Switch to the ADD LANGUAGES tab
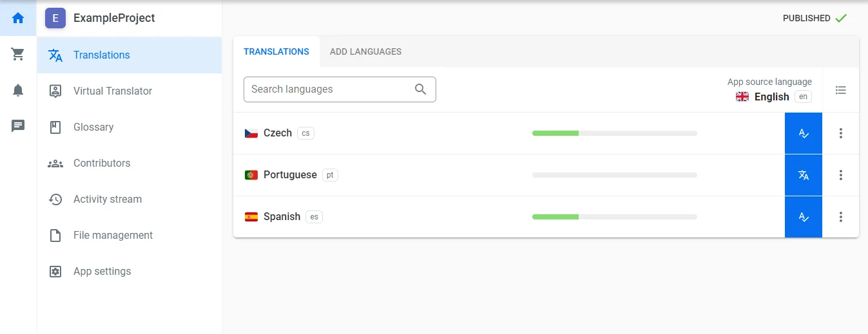Image resolution: width=868 pixels, height=334 pixels. [365, 51]
